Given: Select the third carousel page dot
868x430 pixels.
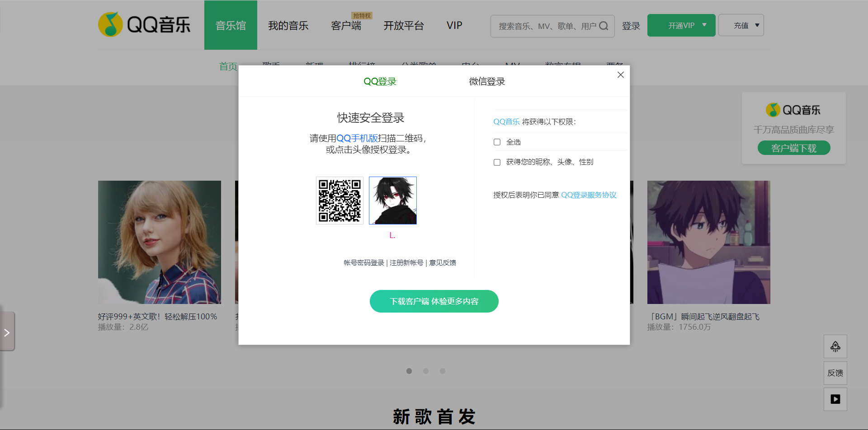Looking at the screenshot, I should click(x=443, y=371).
